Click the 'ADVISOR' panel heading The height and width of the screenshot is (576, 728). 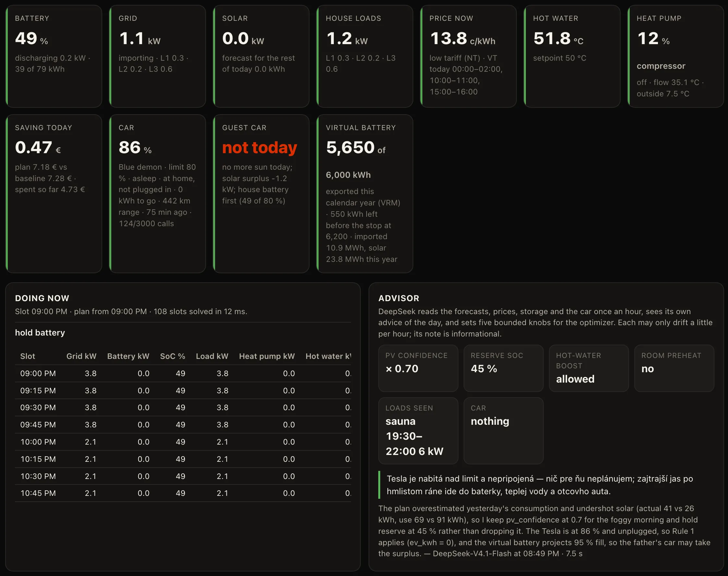[399, 298]
